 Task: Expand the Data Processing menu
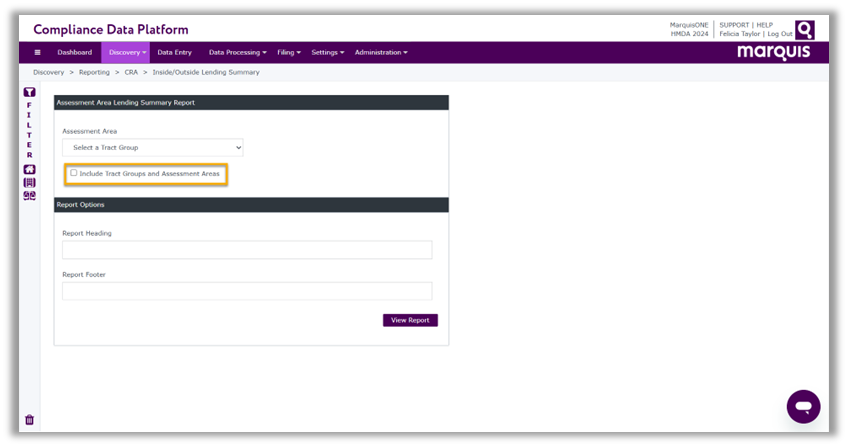pyautogui.click(x=237, y=52)
